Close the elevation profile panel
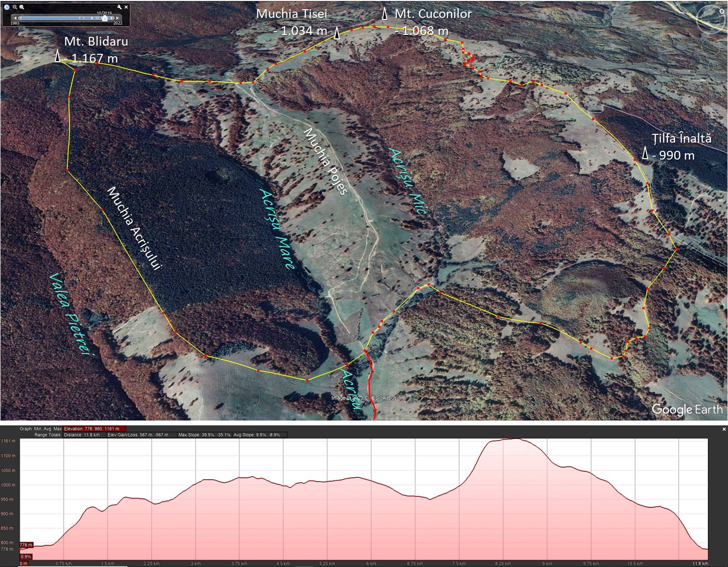728x567 pixels. (x=724, y=429)
